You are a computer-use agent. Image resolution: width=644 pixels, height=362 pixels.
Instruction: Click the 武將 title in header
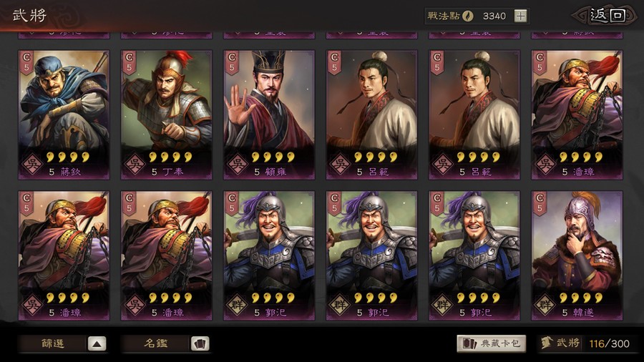(x=29, y=16)
